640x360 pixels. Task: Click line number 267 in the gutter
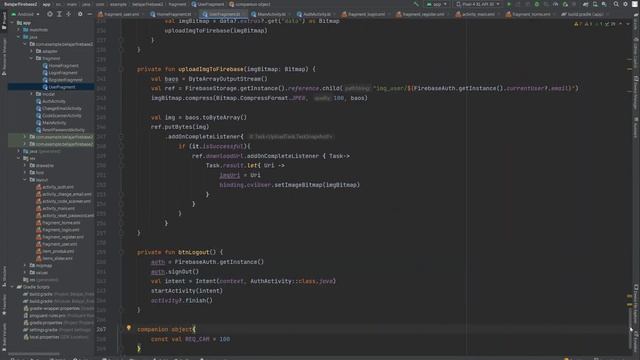coord(101,329)
